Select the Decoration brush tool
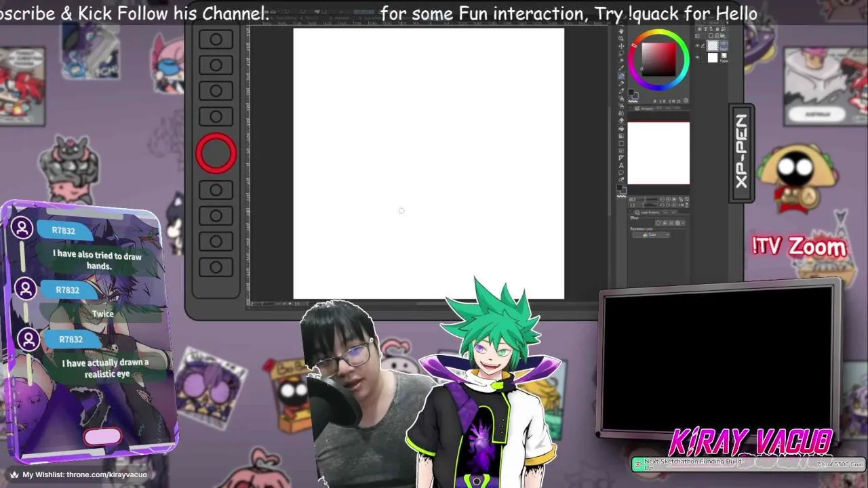Viewport: 868px width, 488px height. point(621,106)
